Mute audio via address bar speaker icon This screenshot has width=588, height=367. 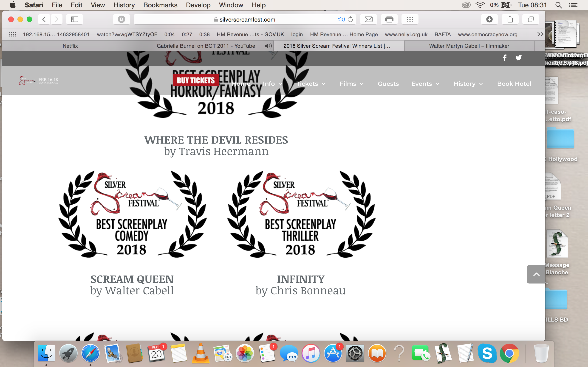point(341,19)
